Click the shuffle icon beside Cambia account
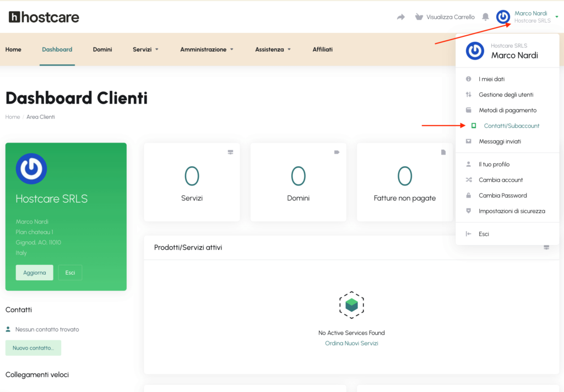 (468, 180)
